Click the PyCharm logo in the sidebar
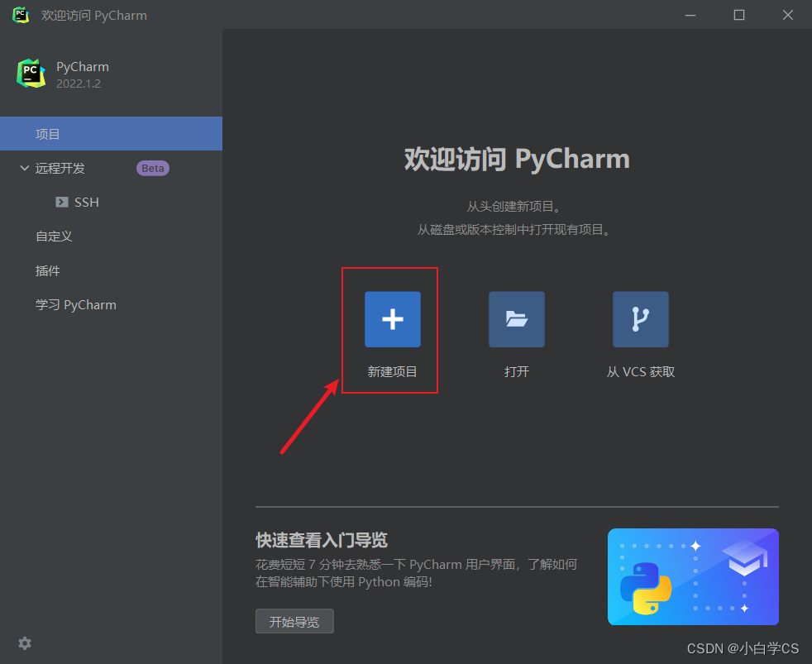This screenshot has height=664, width=812. [x=31, y=73]
